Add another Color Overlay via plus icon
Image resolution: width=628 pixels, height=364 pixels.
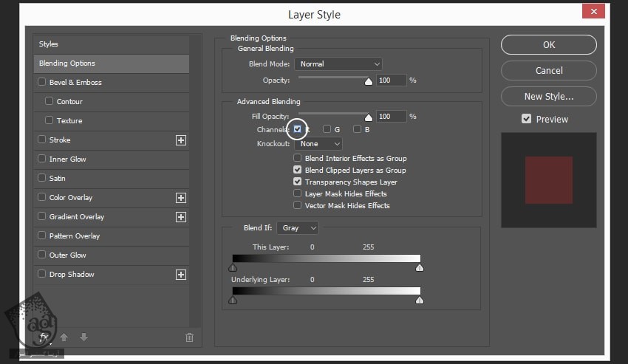(x=181, y=198)
